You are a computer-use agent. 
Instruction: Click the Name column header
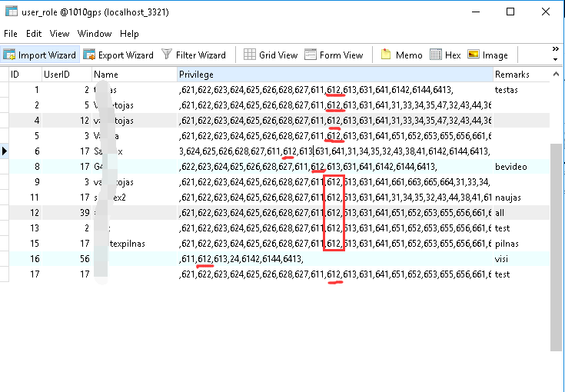point(135,75)
